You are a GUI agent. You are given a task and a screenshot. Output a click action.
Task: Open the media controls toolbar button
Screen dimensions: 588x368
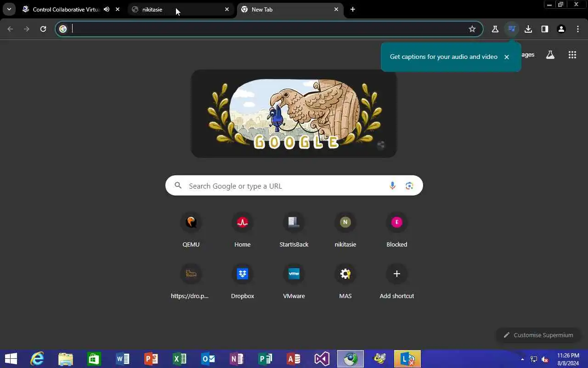[x=512, y=29]
